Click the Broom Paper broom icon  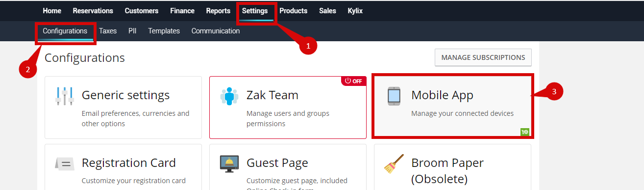(x=394, y=164)
